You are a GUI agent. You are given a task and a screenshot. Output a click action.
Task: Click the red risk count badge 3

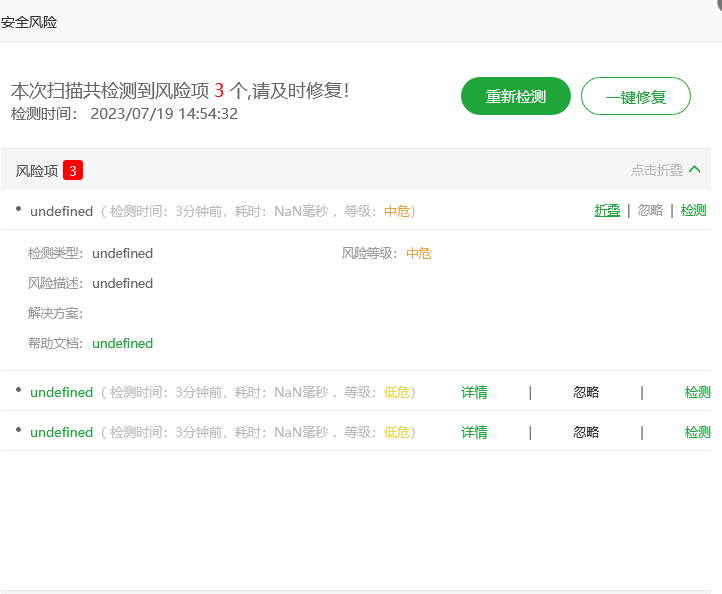click(73, 170)
